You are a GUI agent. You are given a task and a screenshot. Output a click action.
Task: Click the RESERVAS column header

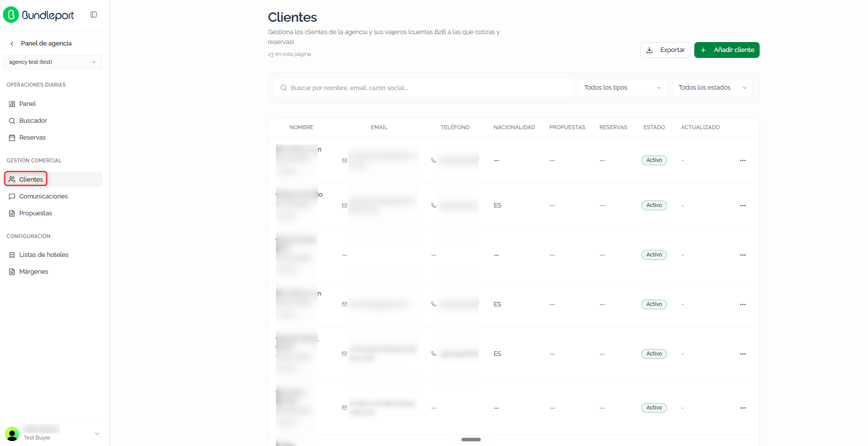pyautogui.click(x=613, y=127)
